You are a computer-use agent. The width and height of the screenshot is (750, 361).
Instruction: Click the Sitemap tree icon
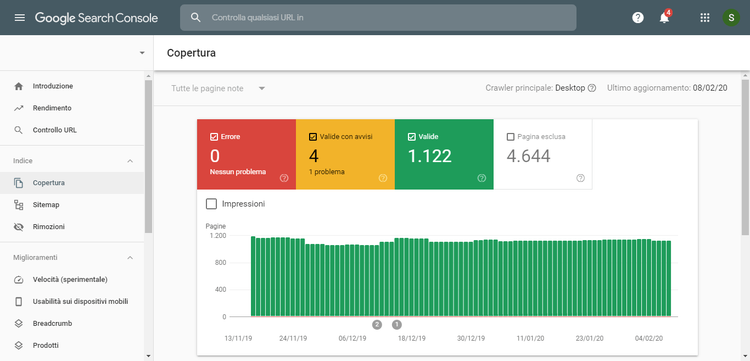point(19,205)
